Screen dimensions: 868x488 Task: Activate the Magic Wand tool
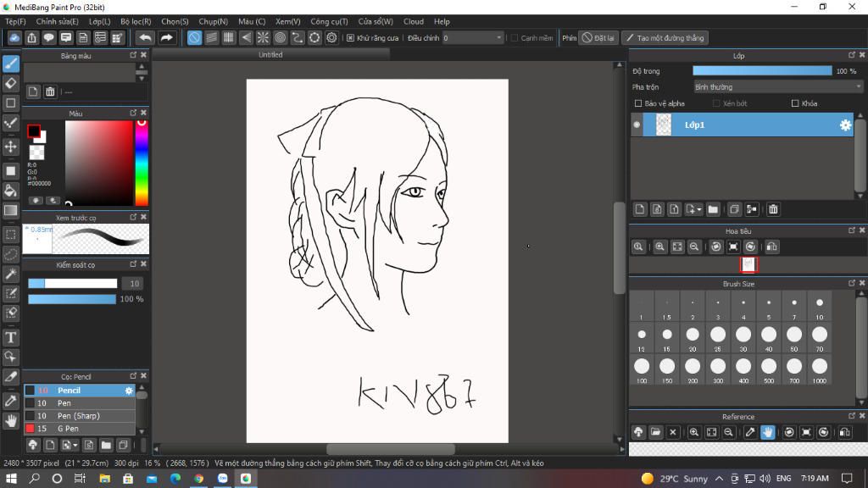(x=11, y=274)
